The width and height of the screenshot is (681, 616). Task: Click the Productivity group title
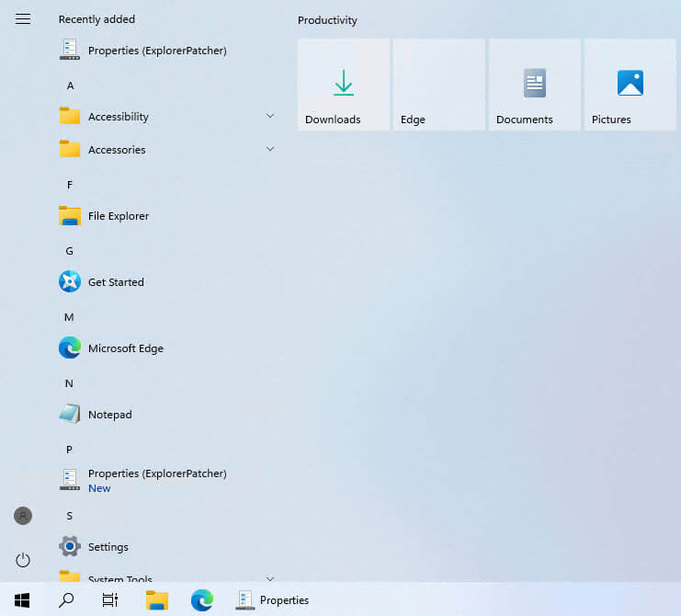[327, 20]
